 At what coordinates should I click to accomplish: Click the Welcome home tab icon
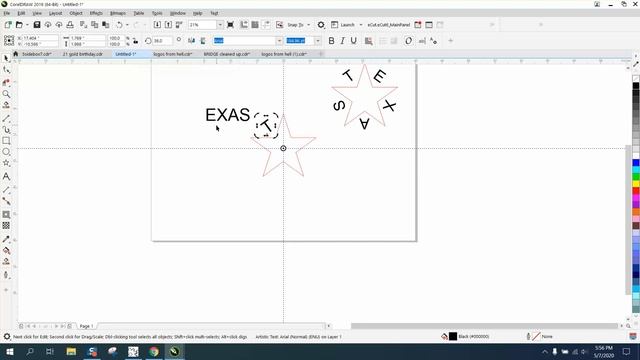[16, 54]
